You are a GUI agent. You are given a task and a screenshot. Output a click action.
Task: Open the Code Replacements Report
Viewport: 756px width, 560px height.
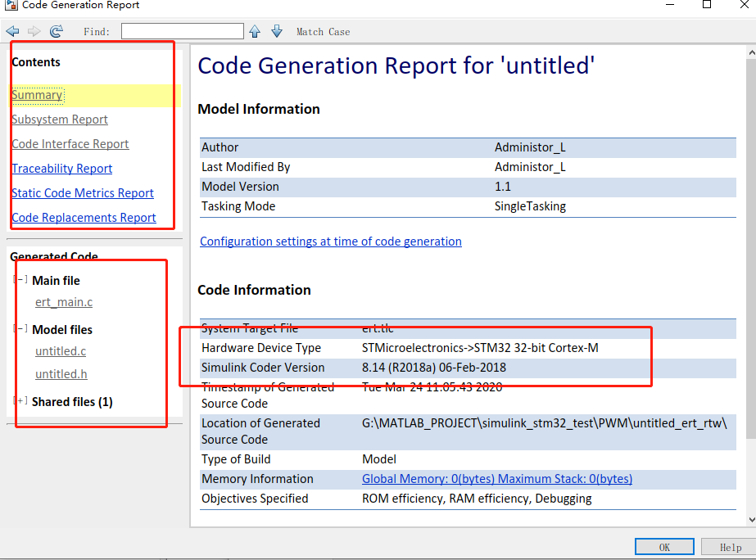(x=84, y=218)
